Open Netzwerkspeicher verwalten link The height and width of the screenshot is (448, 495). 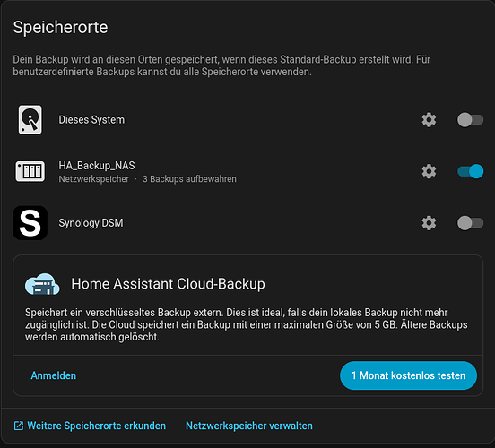249,426
